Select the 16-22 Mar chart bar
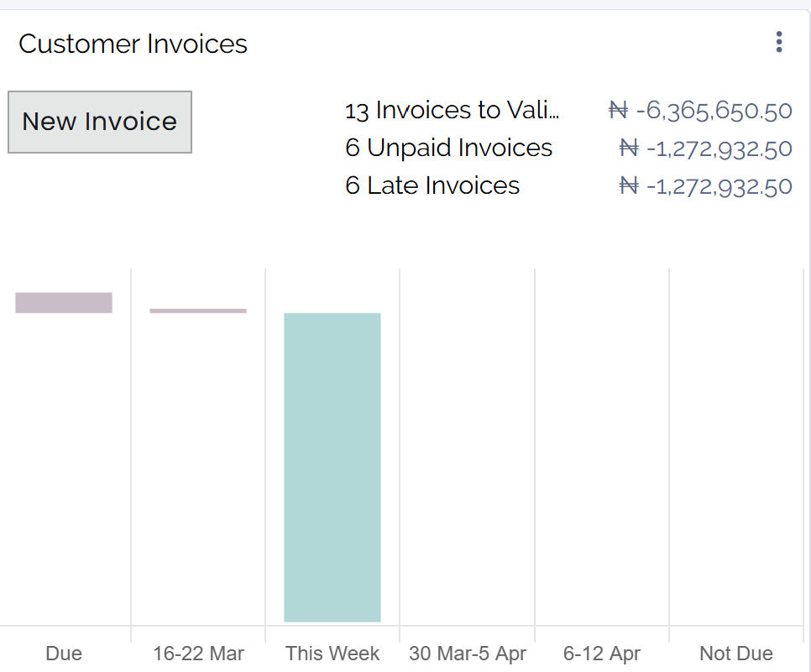Screen dimensions: 811x672 click(x=197, y=310)
